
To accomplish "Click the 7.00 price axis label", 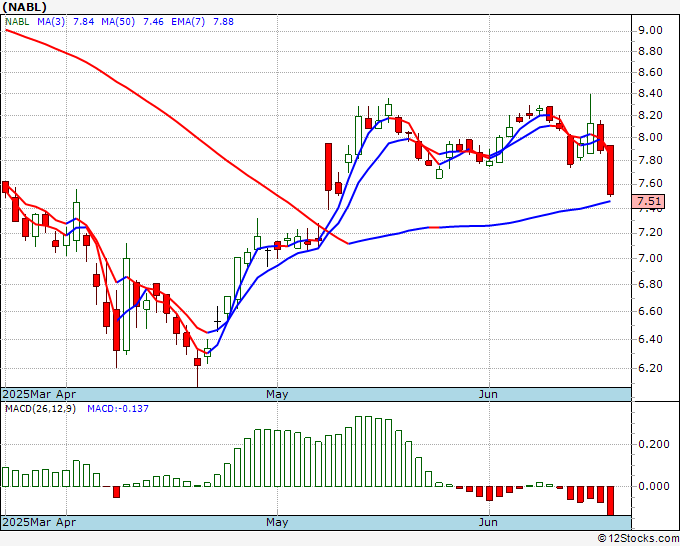I will 650,258.
